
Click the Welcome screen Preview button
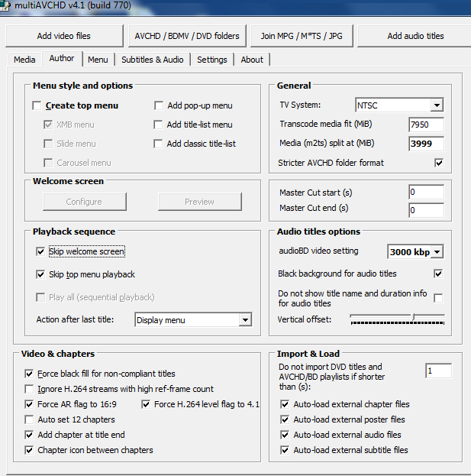(x=200, y=202)
